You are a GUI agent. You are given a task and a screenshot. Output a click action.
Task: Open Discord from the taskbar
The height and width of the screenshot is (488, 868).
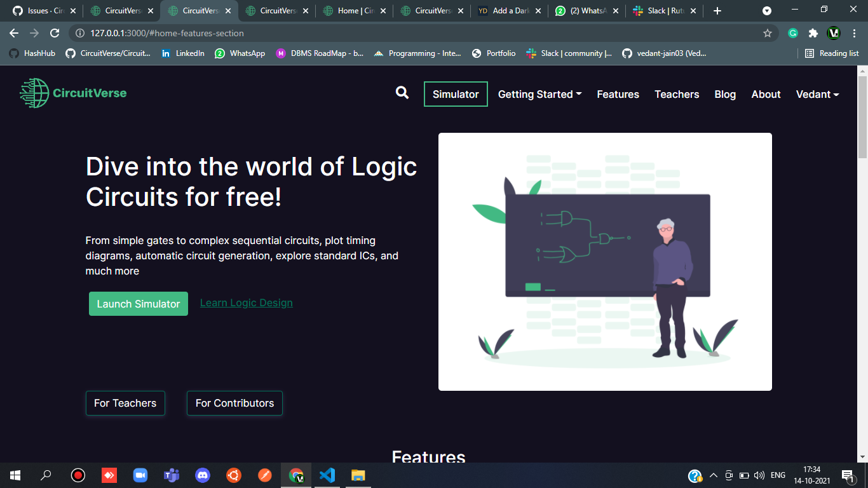[x=202, y=475]
